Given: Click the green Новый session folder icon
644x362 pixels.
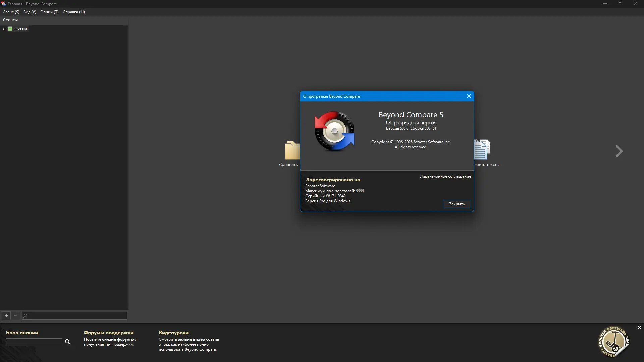Looking at the screenshot, I should [x=10, y=29].
